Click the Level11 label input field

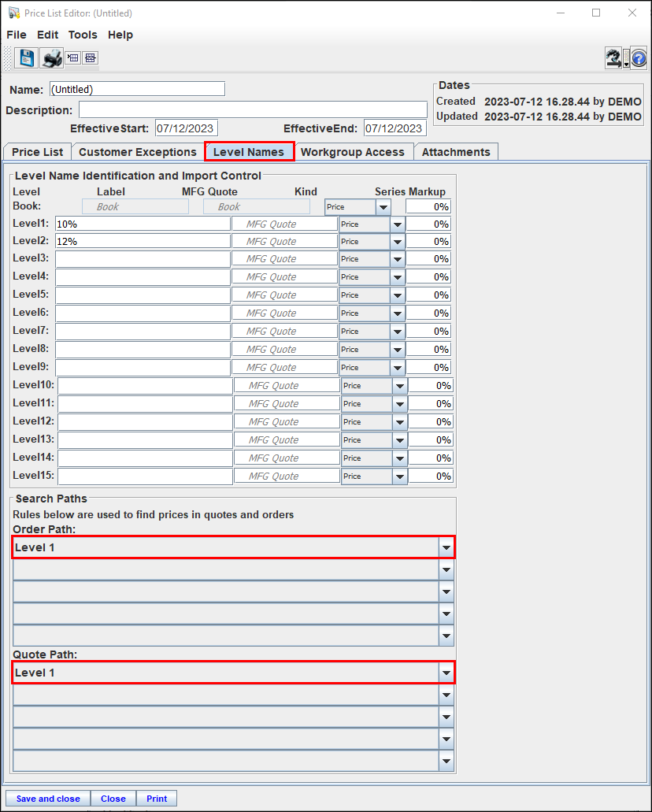145,404
